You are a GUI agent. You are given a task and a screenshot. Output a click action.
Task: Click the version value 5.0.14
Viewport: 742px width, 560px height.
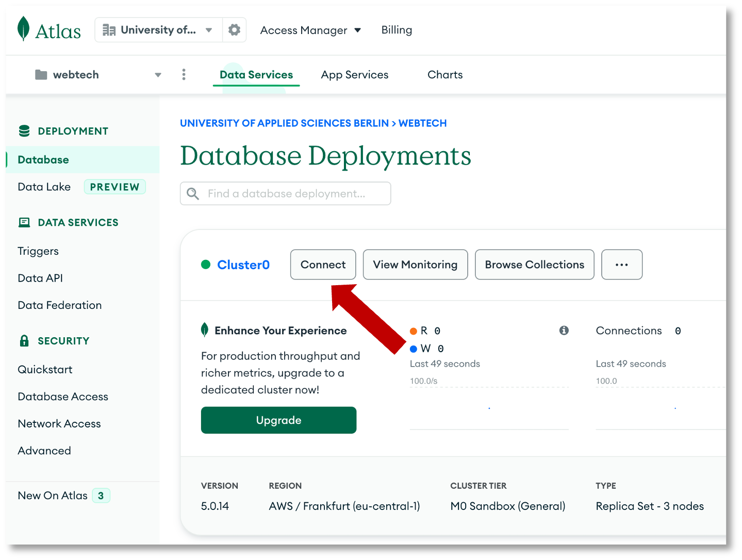click(215, 506)
